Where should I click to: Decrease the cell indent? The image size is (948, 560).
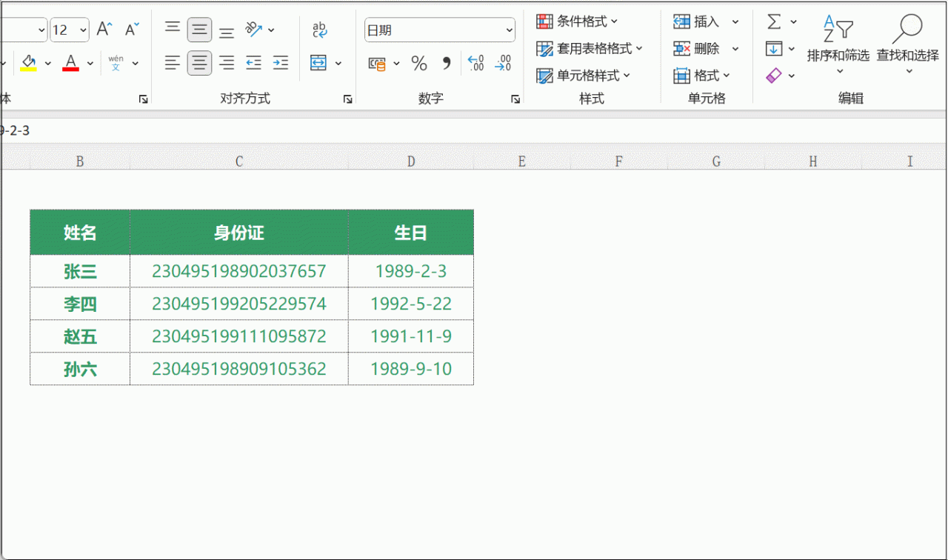click(x=253, y=63)
